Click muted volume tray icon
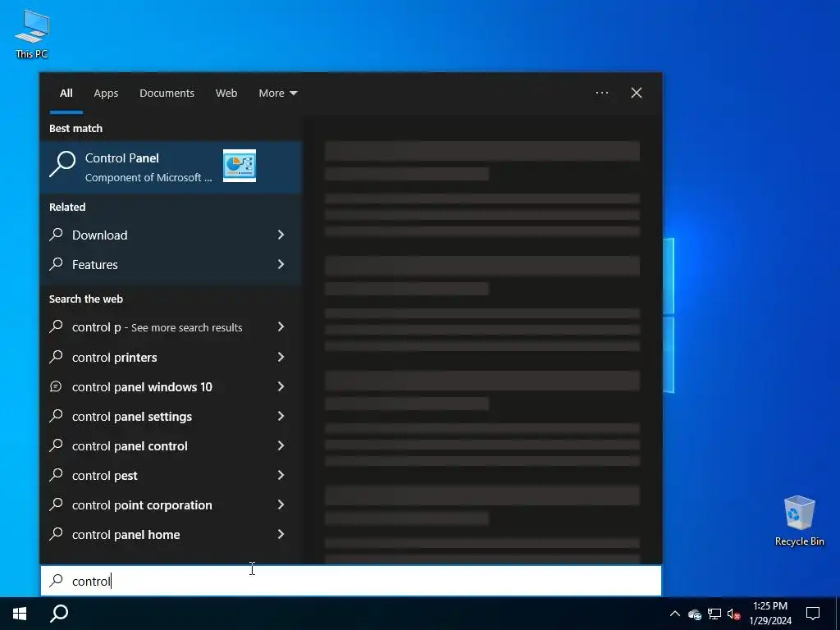This screenshot has width=840, height=630. tap(734, 614)
